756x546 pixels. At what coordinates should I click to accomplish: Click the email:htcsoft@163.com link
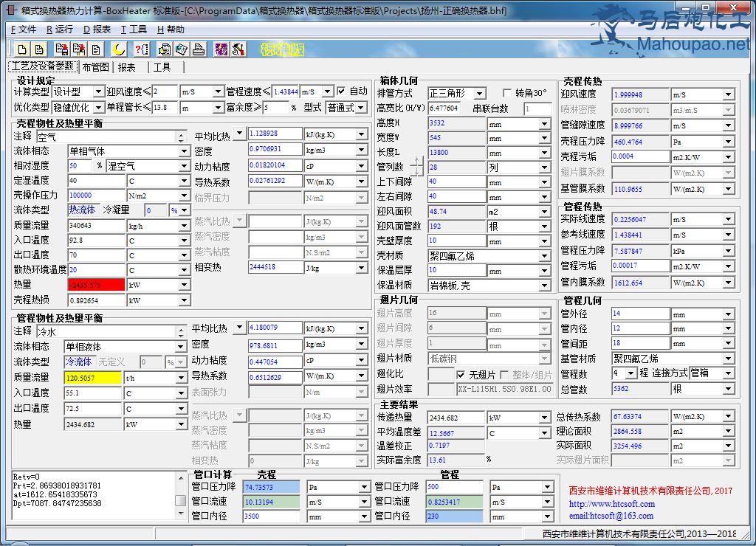click(x=611, y=516)
